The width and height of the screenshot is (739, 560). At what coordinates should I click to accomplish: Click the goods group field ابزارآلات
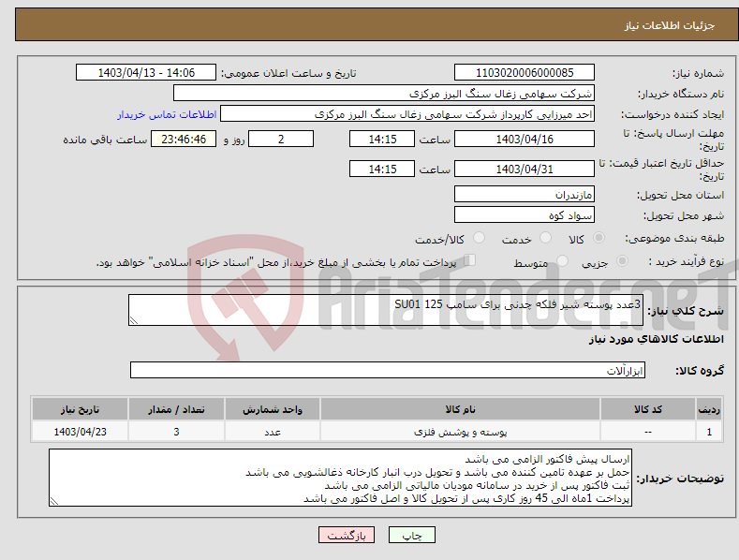pos(388,370)
